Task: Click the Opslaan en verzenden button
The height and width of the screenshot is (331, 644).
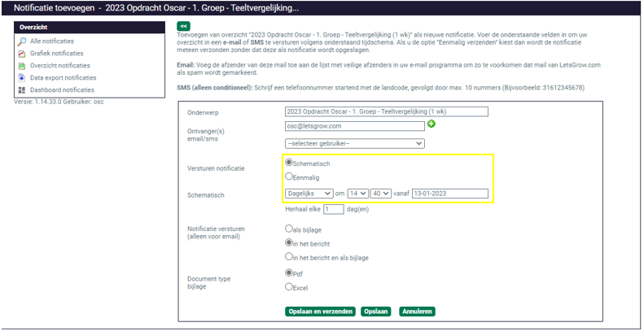Action: point(320,311)
